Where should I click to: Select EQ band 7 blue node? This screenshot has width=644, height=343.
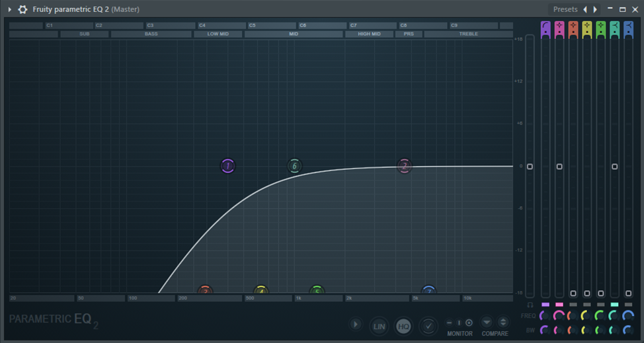tap(429, 289)
